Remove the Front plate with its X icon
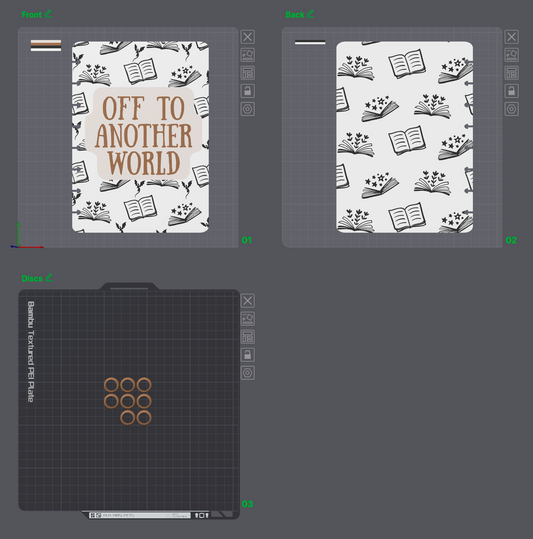The width and height of the screenshot is (533, 539). (247, 37)
